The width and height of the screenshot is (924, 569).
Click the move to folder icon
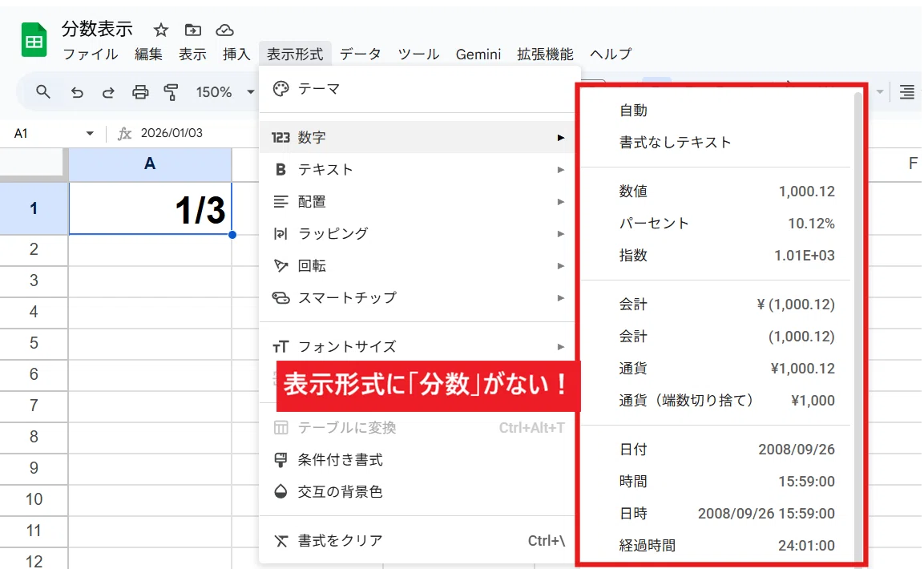[x=192, y=30]
